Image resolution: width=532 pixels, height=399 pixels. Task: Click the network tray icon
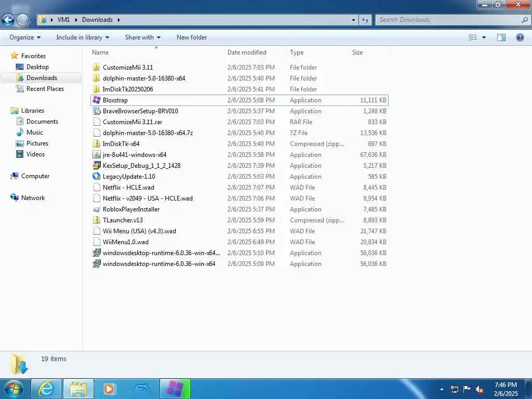[454, 389]
